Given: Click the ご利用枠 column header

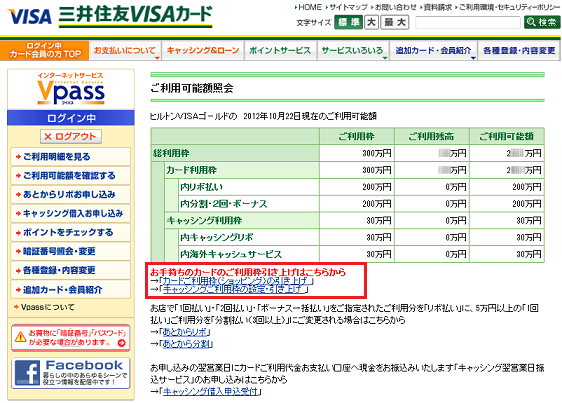Looking at the screenshot, I should click(357, 137).
